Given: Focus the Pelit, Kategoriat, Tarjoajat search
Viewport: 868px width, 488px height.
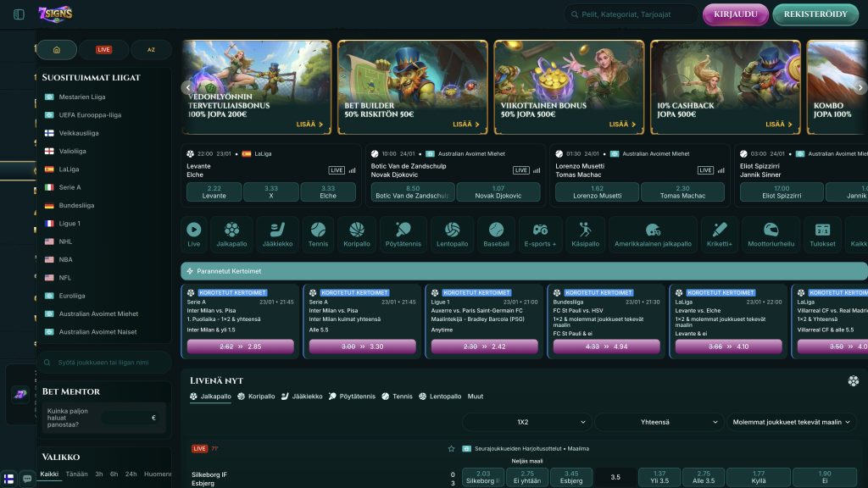Looking at the screenshot, I should point(631,14).
